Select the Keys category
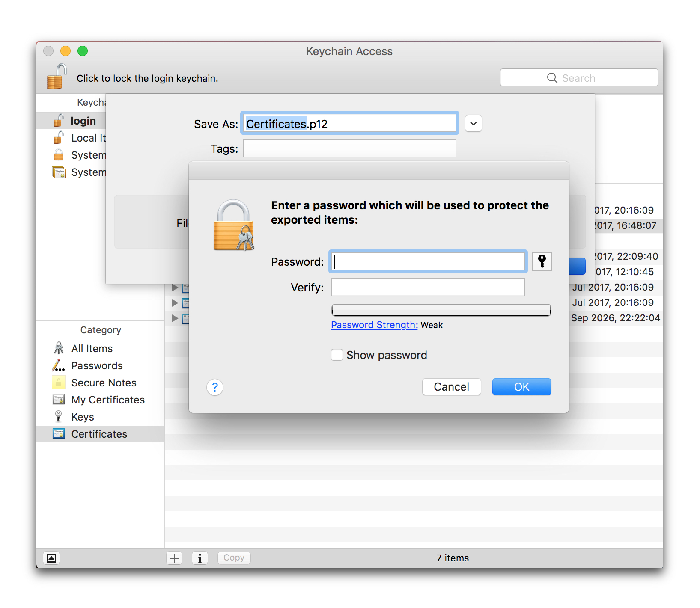 click(x=83, y=417)
